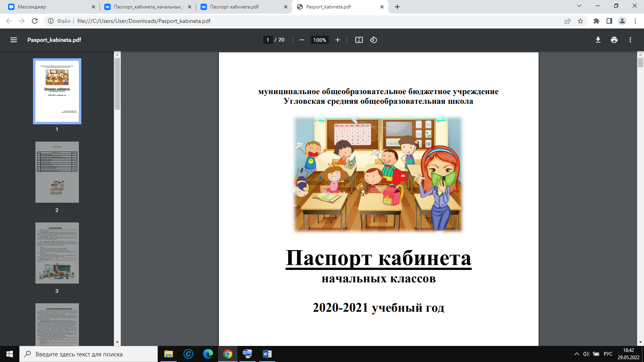Go back in browser history
This screenshot has height=362, width=644.
tap(9, 21)
